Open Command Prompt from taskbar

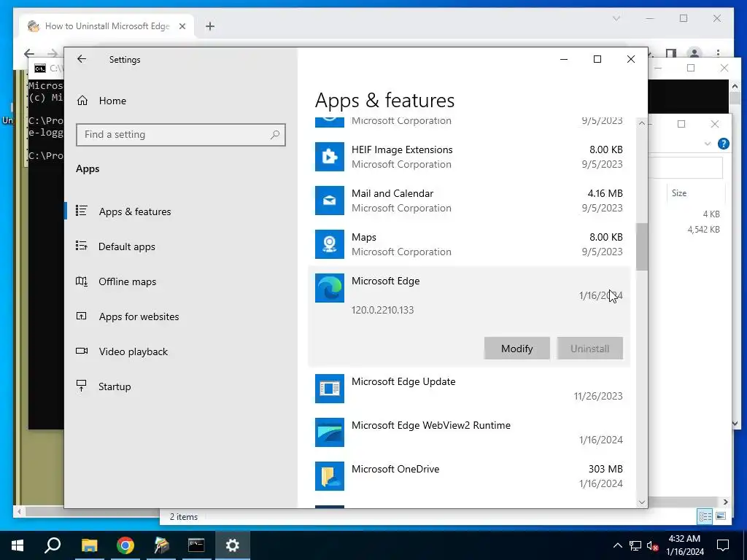click(x=196, y=545)
